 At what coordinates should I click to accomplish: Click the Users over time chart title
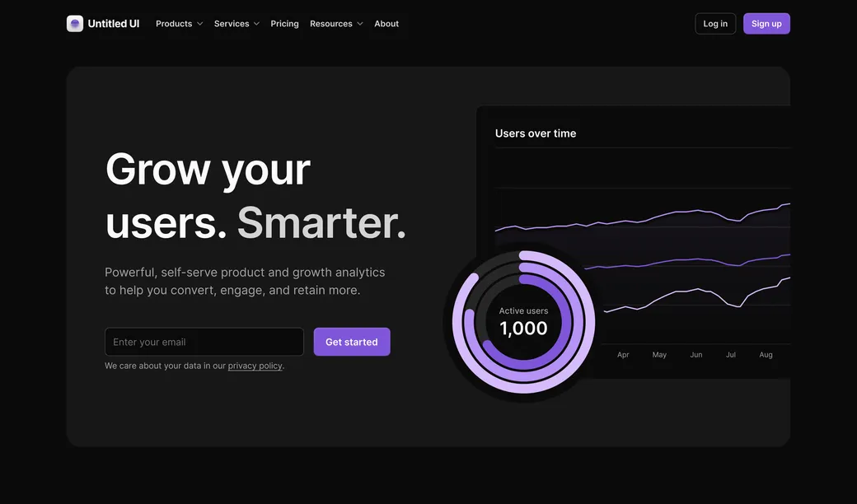(536, 133)
